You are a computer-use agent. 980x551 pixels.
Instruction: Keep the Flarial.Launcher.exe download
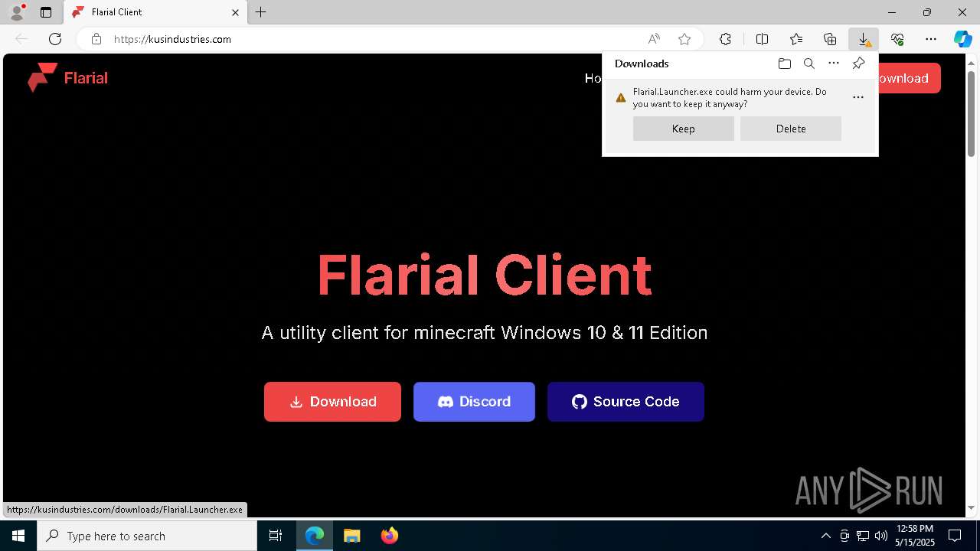(x=684, y=129)
